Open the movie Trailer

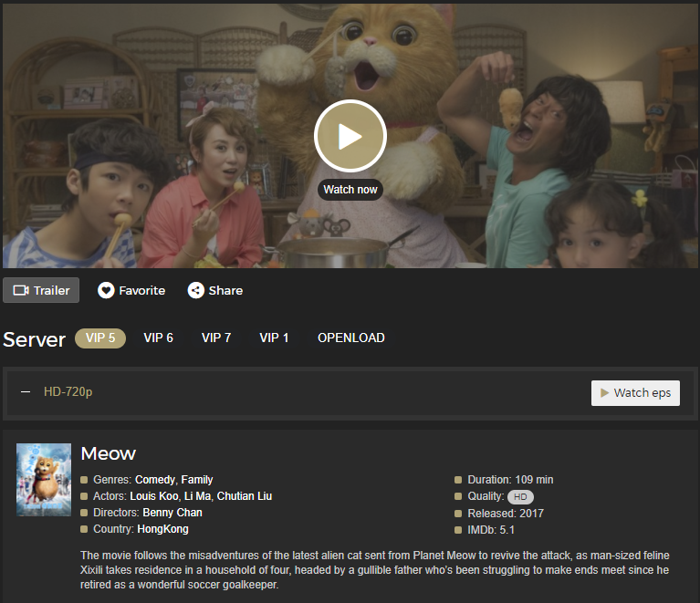pyautogui.click(x=41, y=290)
